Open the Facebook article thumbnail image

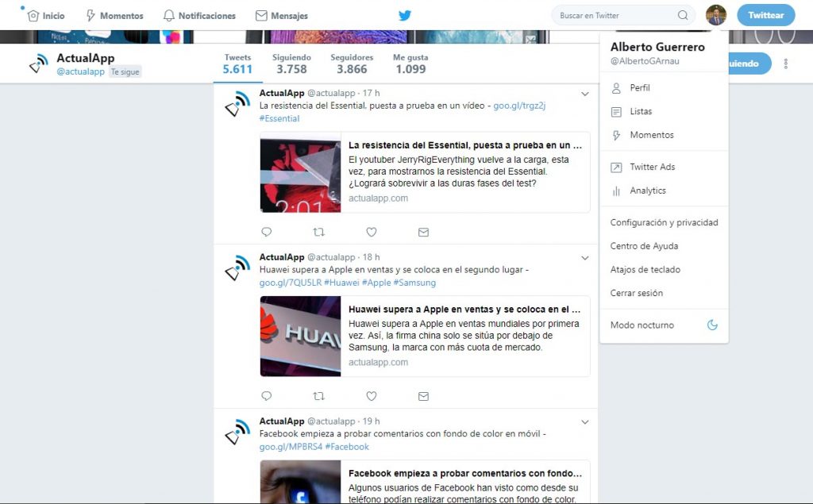(300, 482)
